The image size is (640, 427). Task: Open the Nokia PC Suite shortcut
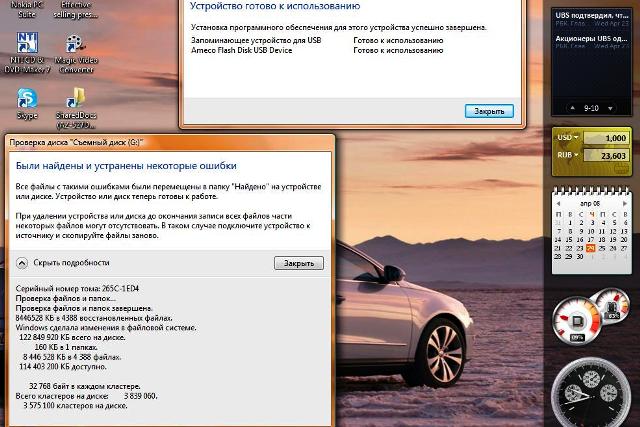[26, 8]
